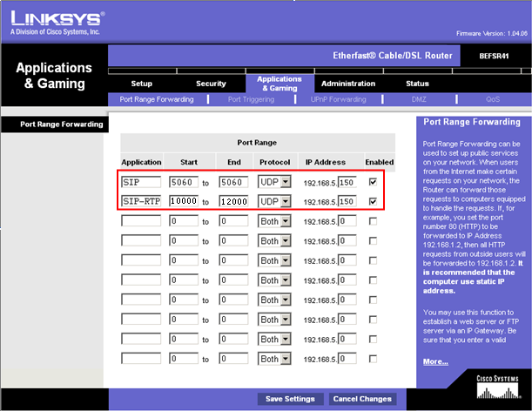Click the third row's end port field
This screenshot has width=532, height=411.
pos(233,221)
